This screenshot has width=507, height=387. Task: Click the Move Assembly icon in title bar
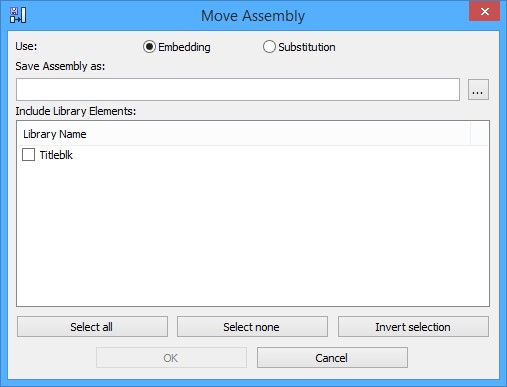click(18, 15)
